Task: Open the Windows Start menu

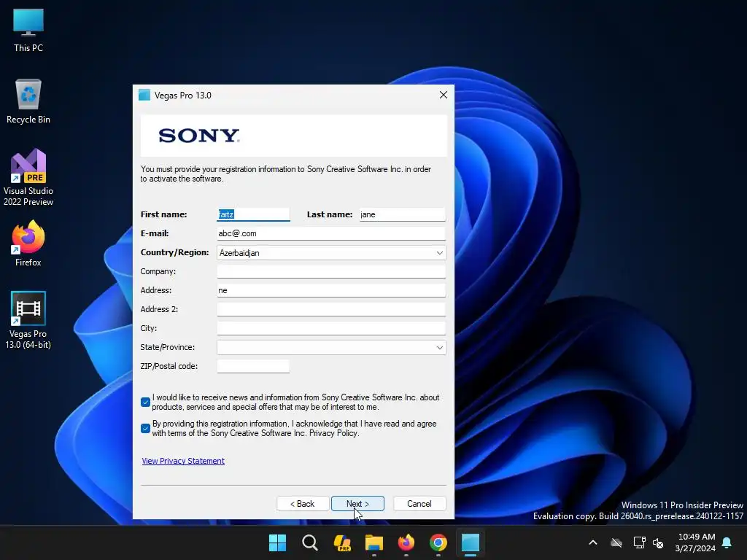Action: pos(277,542)
